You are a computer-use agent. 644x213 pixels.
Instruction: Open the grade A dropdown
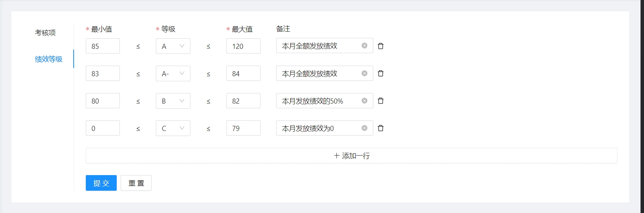[x=173, y=46]
